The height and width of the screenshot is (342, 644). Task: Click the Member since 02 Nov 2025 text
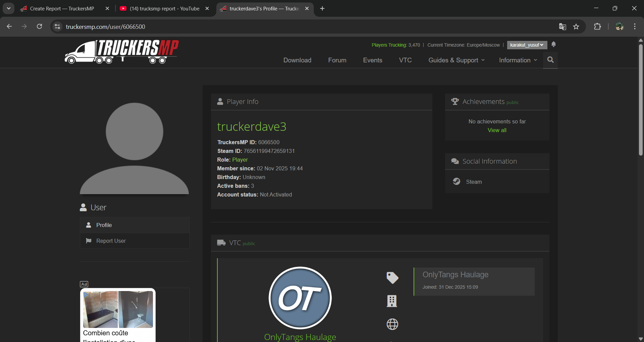(260, 168)
